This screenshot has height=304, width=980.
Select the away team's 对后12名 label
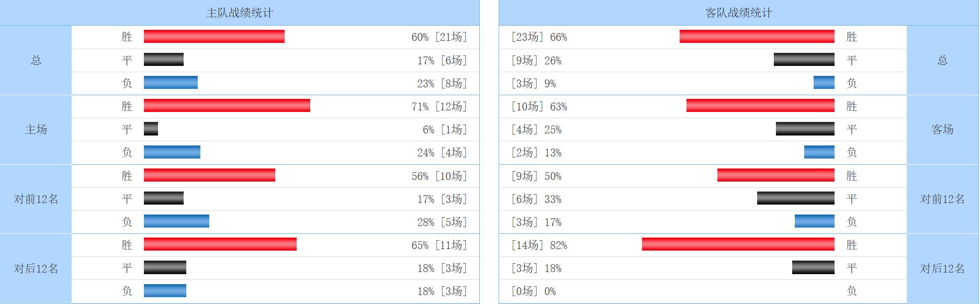[942, 268]
